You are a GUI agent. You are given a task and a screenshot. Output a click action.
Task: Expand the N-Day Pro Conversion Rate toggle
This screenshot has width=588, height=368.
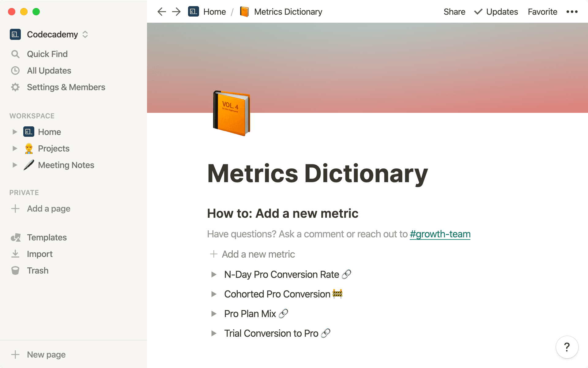[x=214, y=274]
